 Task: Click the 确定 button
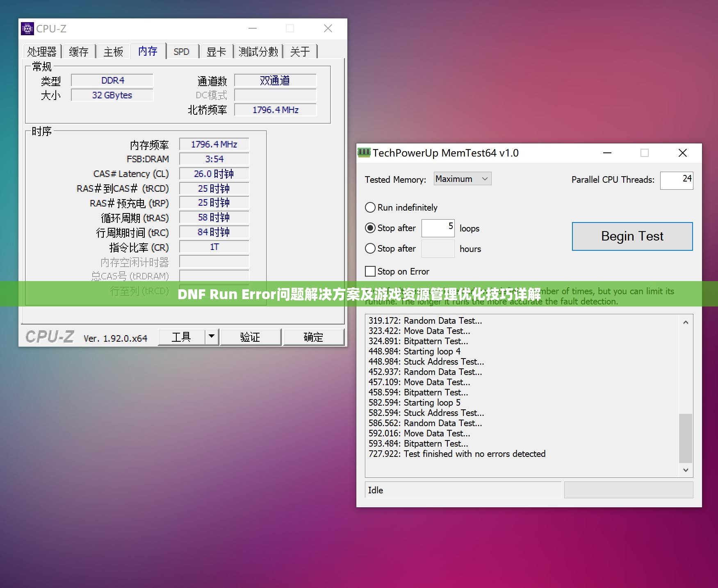(x=314, y=336)
